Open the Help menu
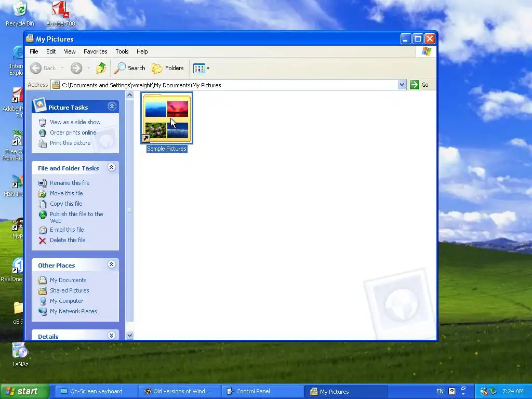This screenshot has height=399, width=532. pyautogui.click(x=142, y=51)
